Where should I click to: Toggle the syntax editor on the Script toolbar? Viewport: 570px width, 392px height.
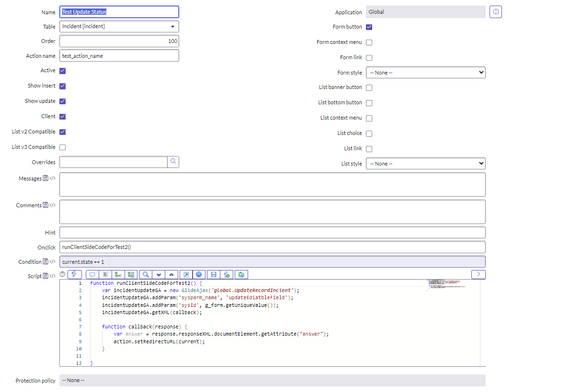tap(74, 274)
